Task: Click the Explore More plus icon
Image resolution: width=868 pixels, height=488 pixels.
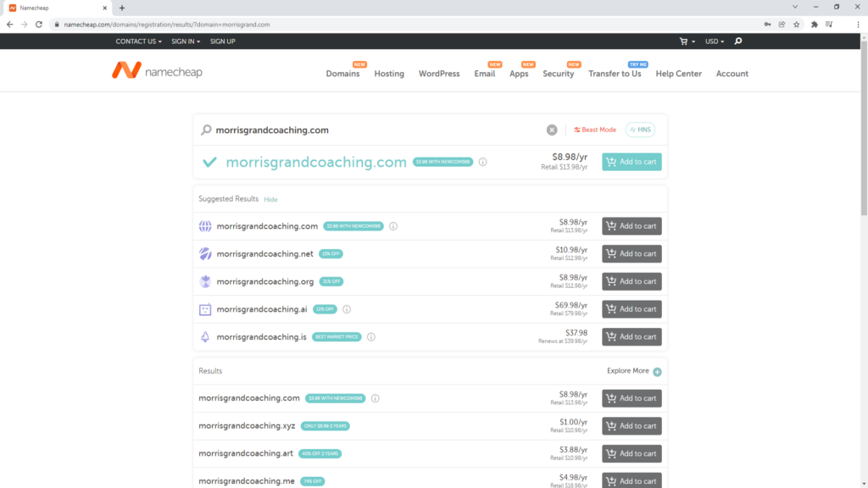Action: point(657,372)
